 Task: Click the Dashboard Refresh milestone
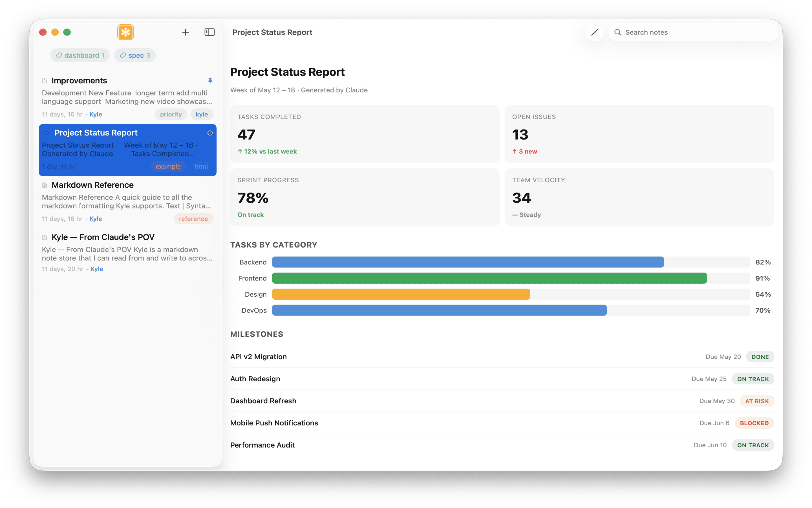tap(502, 401)
